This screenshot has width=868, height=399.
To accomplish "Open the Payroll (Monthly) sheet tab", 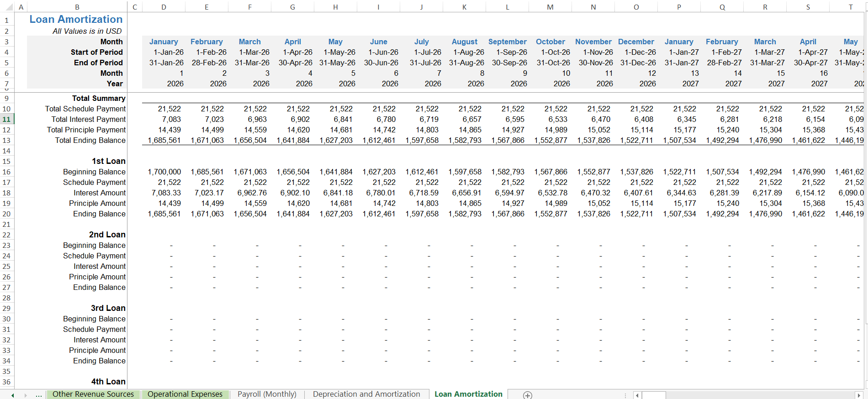I will 267,394.
